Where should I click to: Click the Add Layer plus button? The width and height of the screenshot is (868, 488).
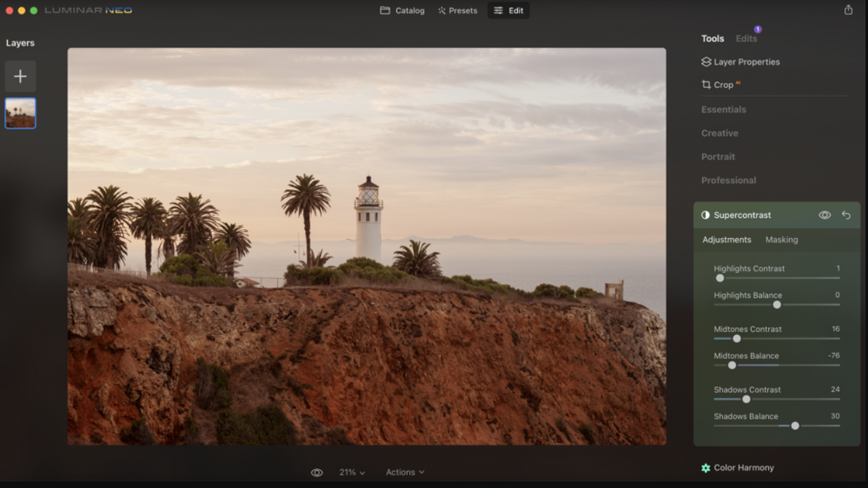click(x=20, y=76)
